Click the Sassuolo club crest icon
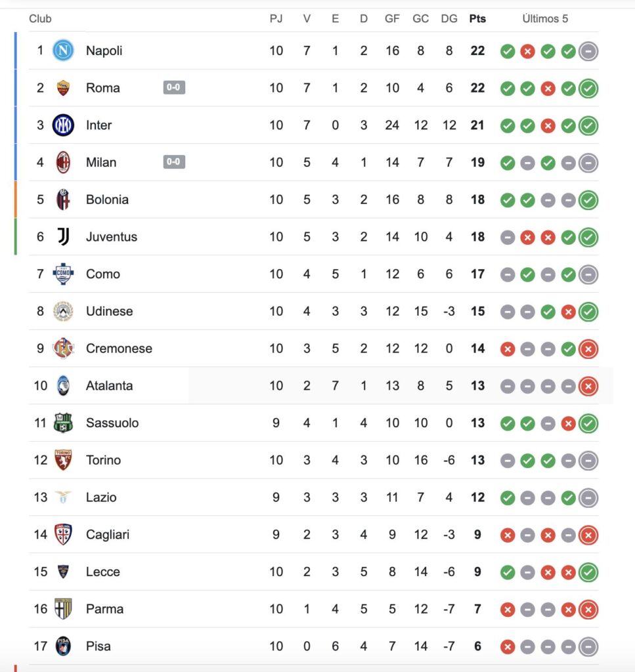The width and height of the screenshot is (635, 672). pos(63,423)
